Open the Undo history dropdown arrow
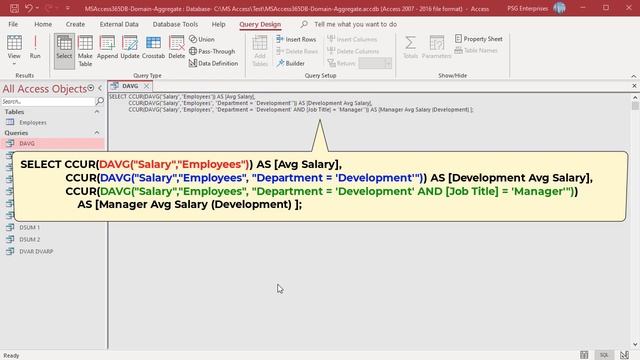The width and height of the screenshot is (640, 360). (37, 8)
